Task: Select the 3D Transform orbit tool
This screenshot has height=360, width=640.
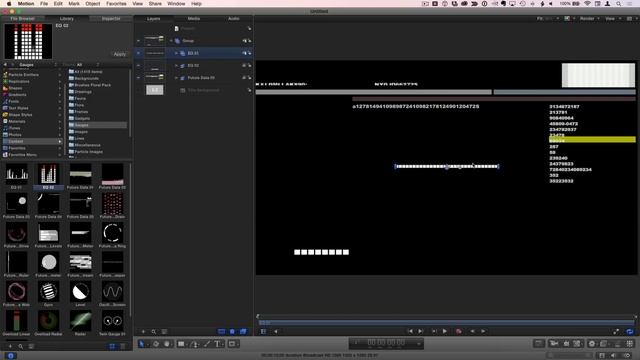Action: pos(156,344)
